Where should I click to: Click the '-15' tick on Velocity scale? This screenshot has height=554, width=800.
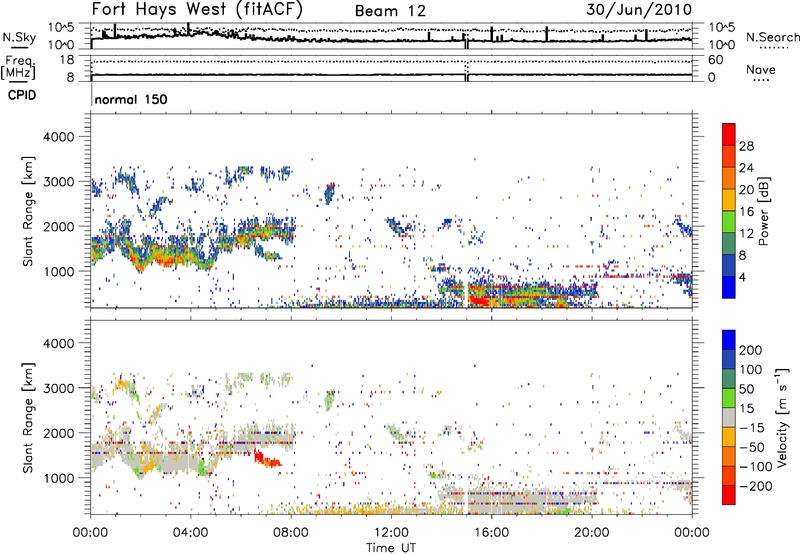pos(752,428)
